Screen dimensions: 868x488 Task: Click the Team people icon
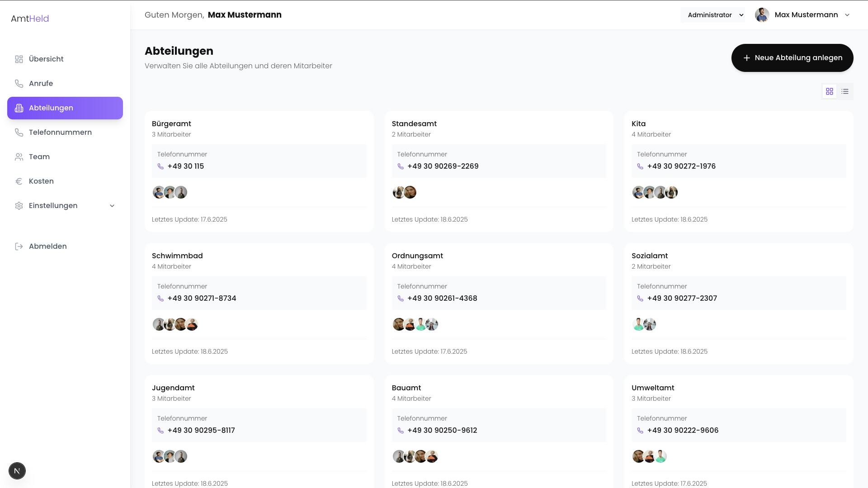[19, 157]
